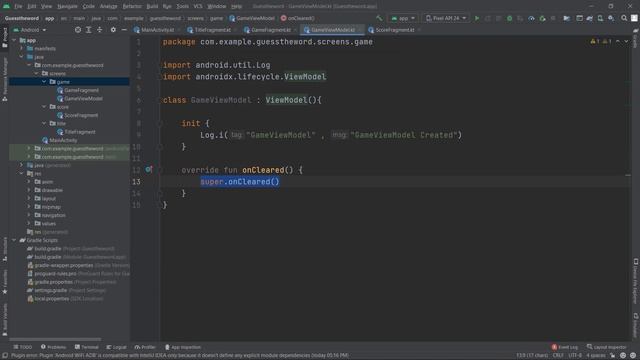Open the Build Variants sidebar button
The width and height of the screenshot is (640, 360).
pos(5,319)
